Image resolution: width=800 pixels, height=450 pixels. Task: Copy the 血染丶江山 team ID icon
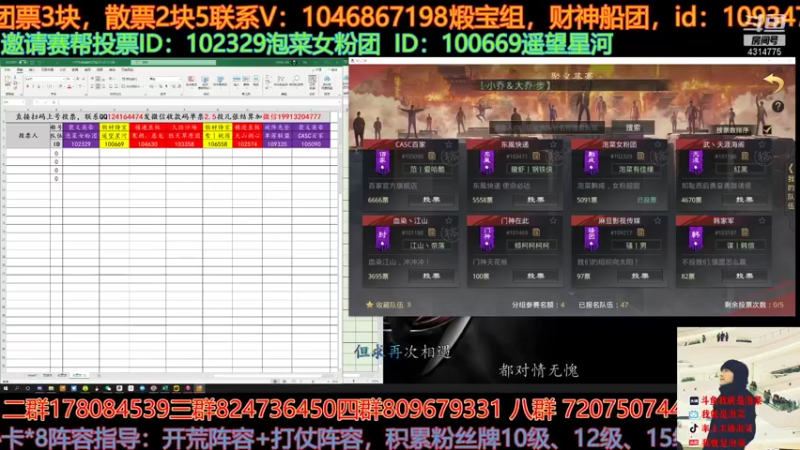[432, 232]
